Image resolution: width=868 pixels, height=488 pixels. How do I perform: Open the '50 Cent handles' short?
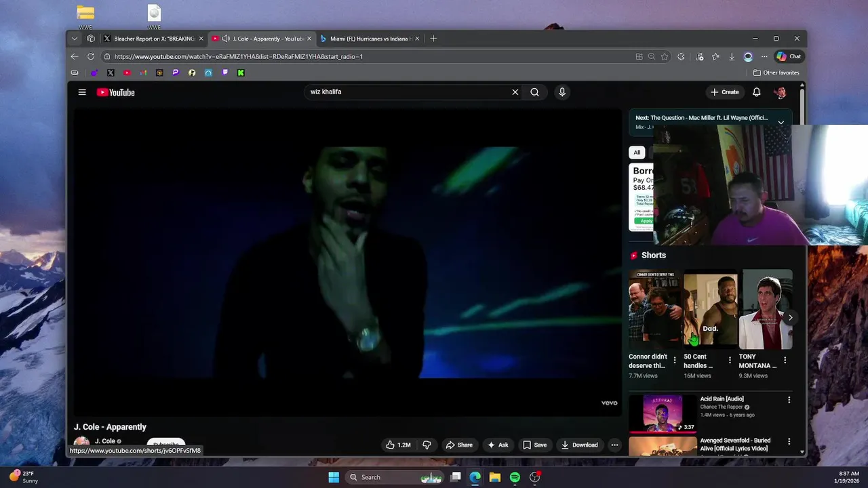click(709, 309)
